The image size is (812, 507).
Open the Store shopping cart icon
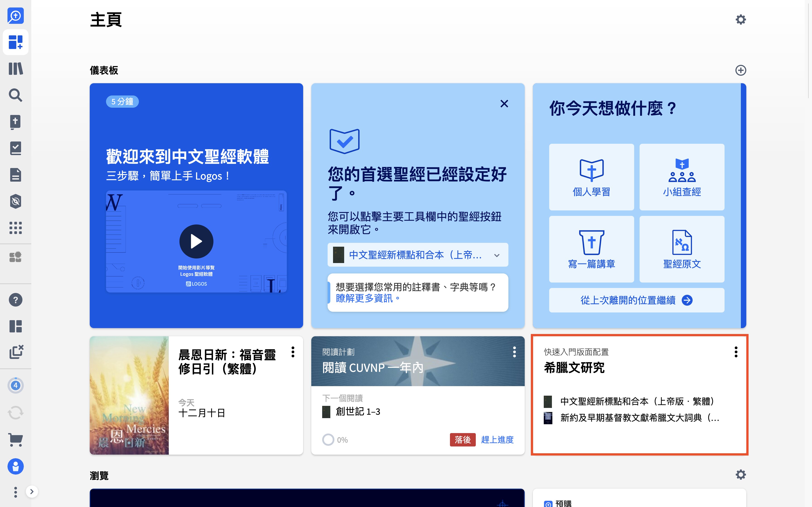click(15, 439)
